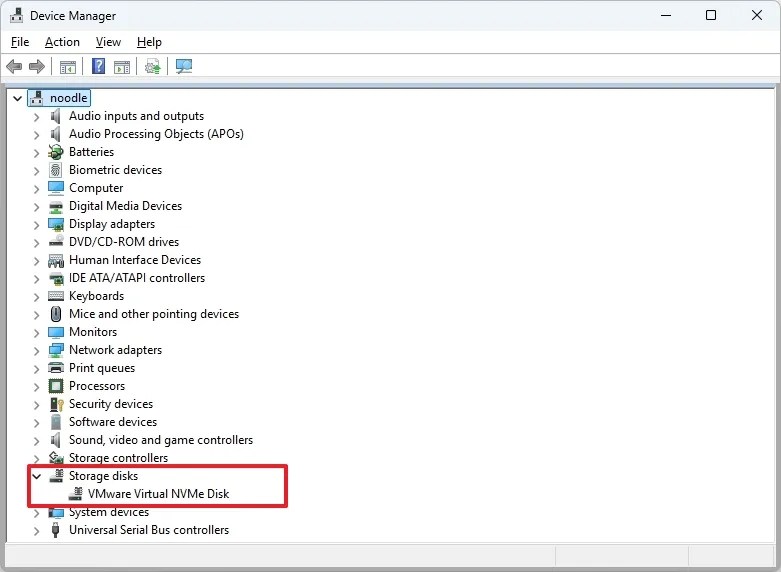This screenshot has width=781, height=572.
Task: Click the DVD/CD-ROM drives icon
Action: pyautogui.click(x=56, y=242)
